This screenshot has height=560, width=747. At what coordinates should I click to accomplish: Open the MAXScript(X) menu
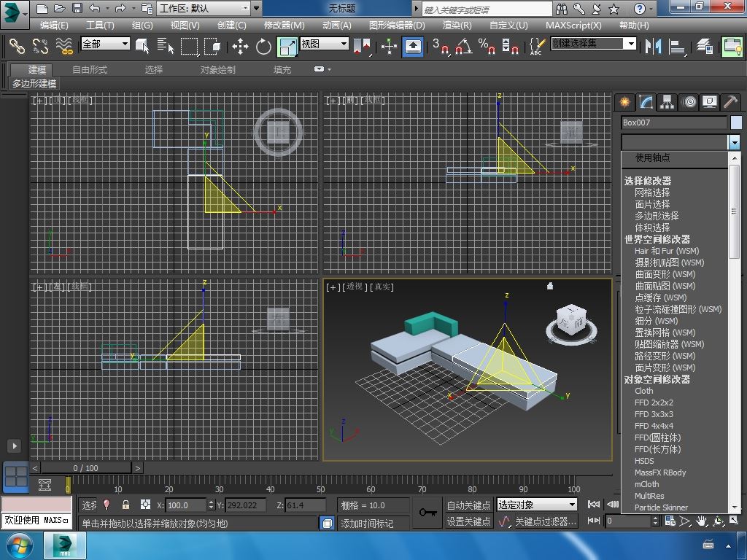click(x=573, y=26)
